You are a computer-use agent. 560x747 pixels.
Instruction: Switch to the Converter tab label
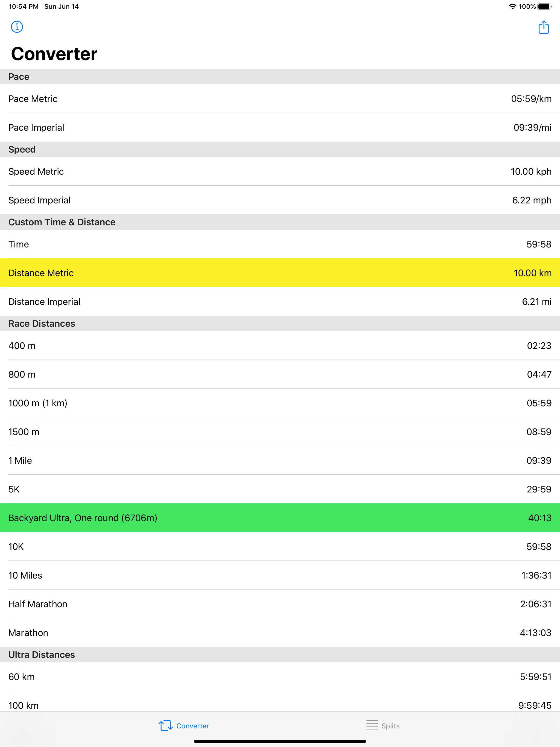click(192, 726)
